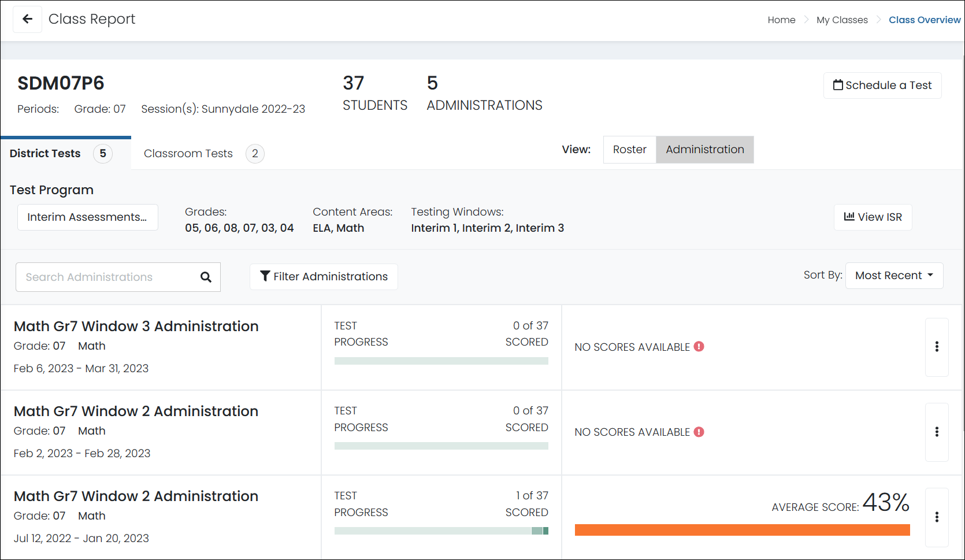965x560 pixels.
Task: Click warning icon on Window 2 no scores
Action: 699,432
